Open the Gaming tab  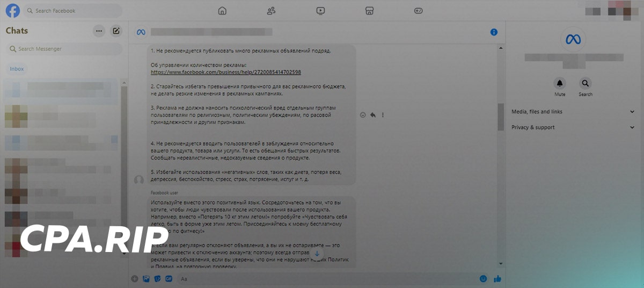tap(419, 11)
